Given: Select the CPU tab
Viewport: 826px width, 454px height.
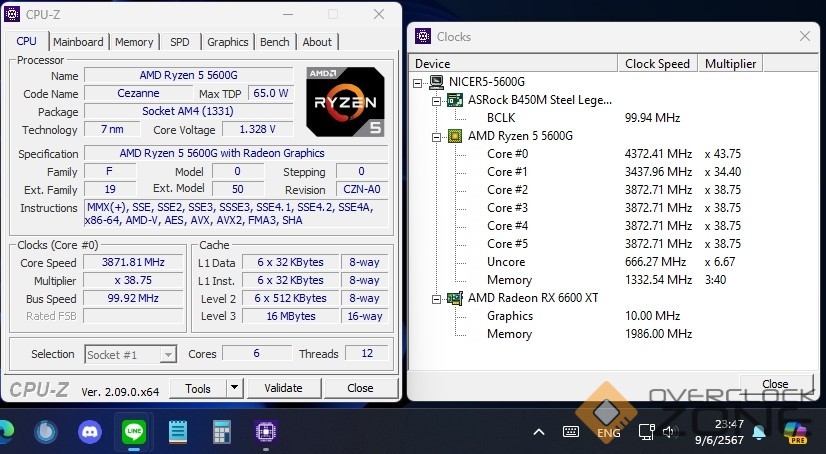Looking at the screenshot, I should (26, 41).
